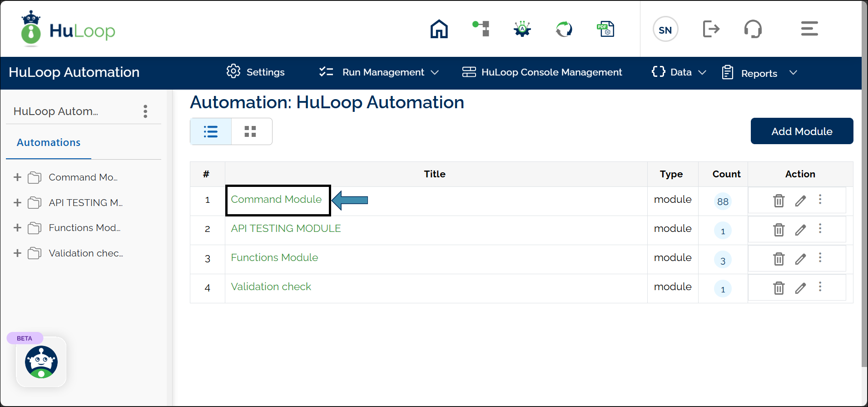
Task: Click the PDF settings icon
Action: 605,29
